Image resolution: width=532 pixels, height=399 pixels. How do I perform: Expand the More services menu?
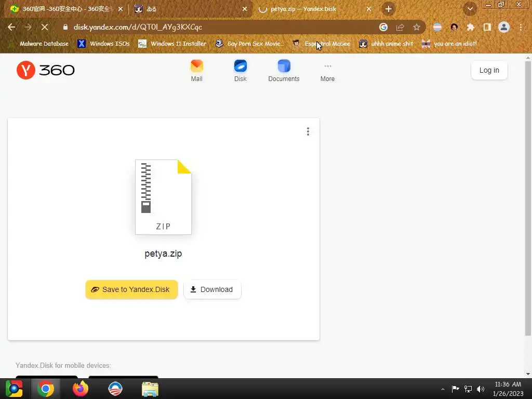click(x=327, y=73)
